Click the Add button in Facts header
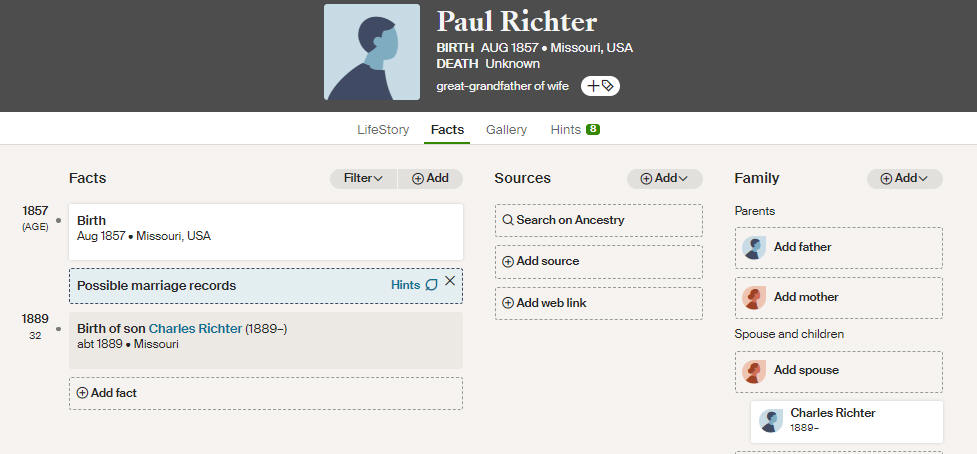 tap(431, 179)
